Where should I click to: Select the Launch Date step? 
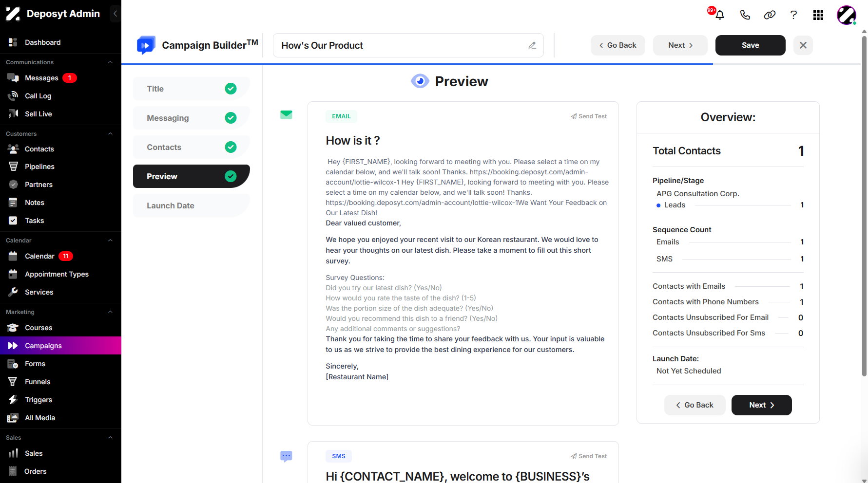(191, 205)
